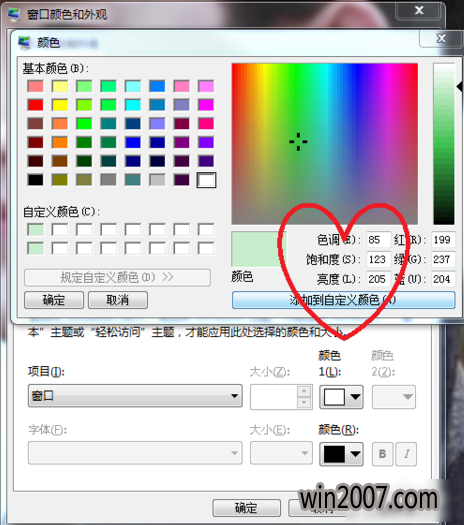Click the color spectrum crosshair picker

click(298, 141)
